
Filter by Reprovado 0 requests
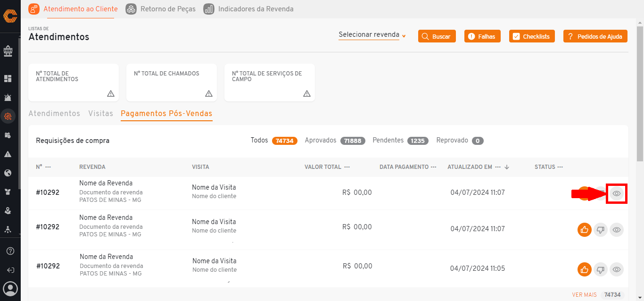(460, 141)
